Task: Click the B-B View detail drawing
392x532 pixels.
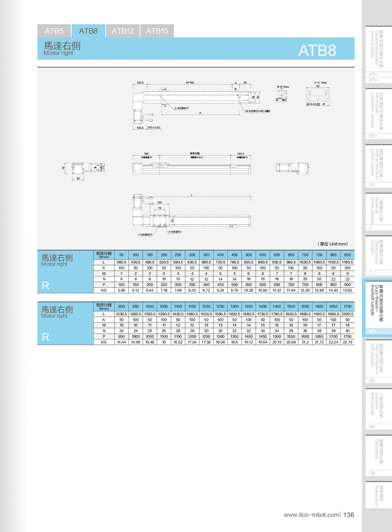Action: (x=282, y=94)
